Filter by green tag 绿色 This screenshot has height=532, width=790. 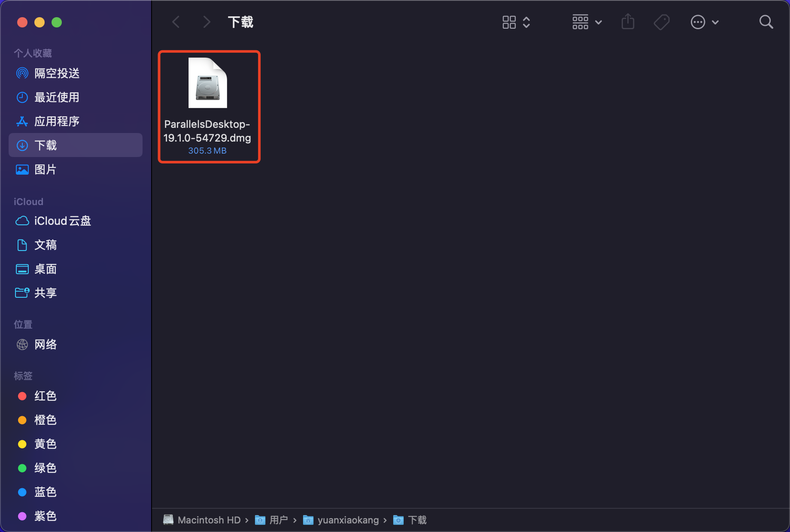click(76, 468)
